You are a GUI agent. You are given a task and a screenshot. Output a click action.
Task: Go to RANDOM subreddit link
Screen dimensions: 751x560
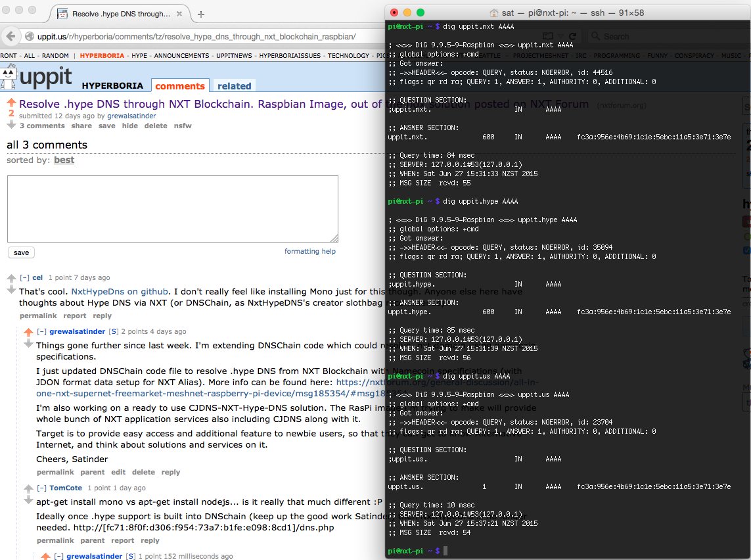coord(55,56)
